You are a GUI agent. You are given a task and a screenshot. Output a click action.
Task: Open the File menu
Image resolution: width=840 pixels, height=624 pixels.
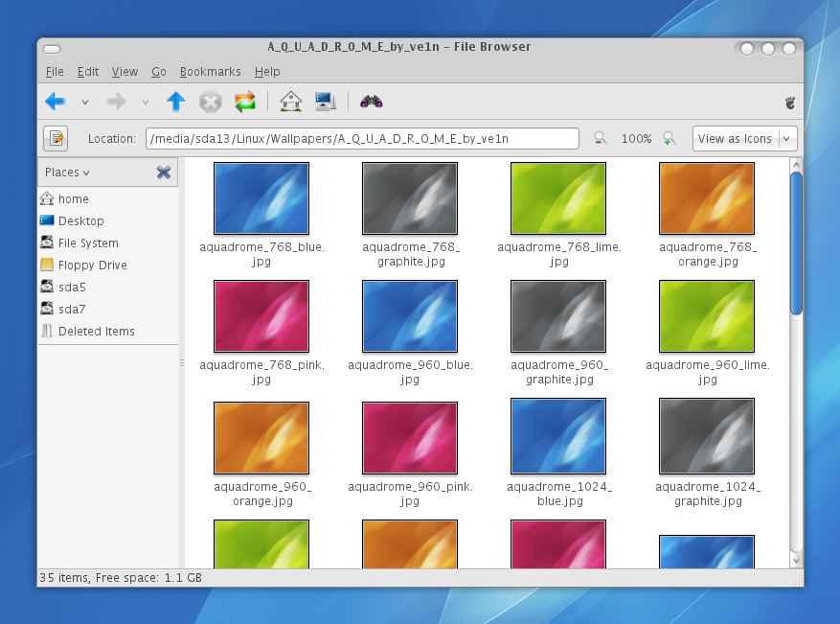pyautogui.click(x=55, y=71)
